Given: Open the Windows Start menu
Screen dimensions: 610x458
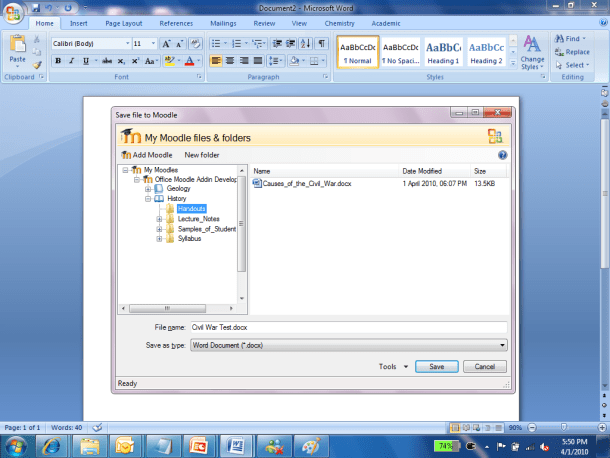Looking at the screenshot, I should click(16, 447).
